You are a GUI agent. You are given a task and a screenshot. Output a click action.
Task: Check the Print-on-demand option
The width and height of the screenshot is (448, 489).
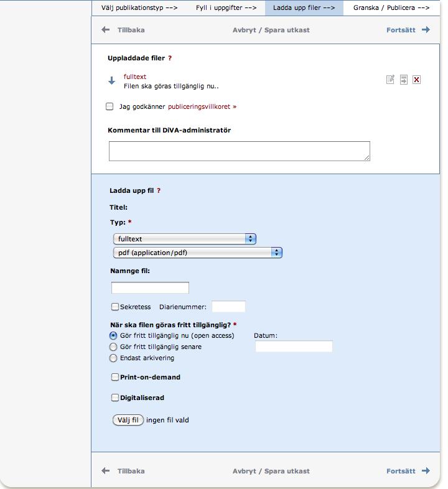click(115, 378)
